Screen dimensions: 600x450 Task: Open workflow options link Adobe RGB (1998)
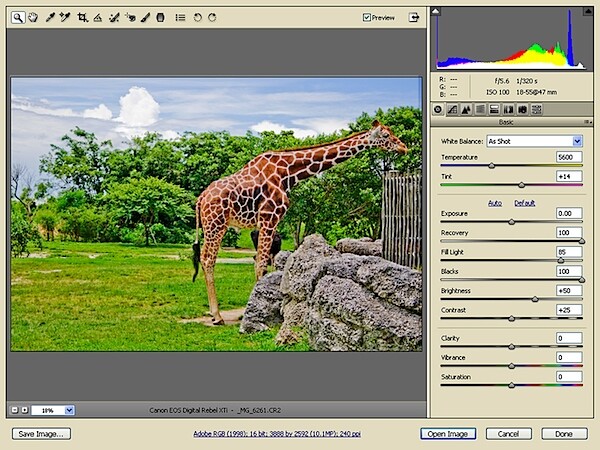pos(277,434)
